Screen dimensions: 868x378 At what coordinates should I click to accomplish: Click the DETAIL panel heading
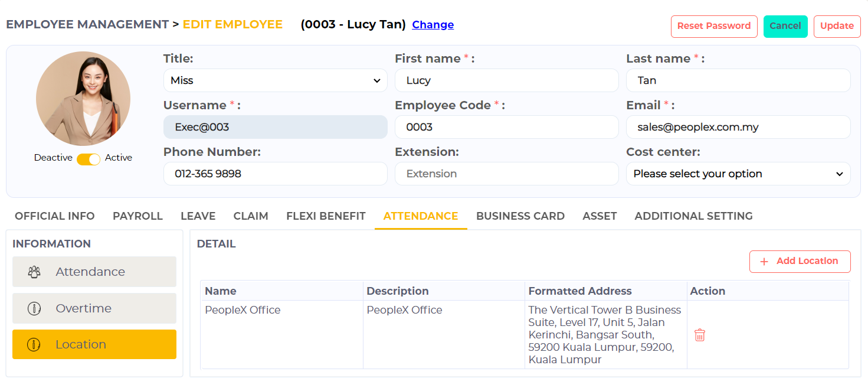(x=216, y=244)
